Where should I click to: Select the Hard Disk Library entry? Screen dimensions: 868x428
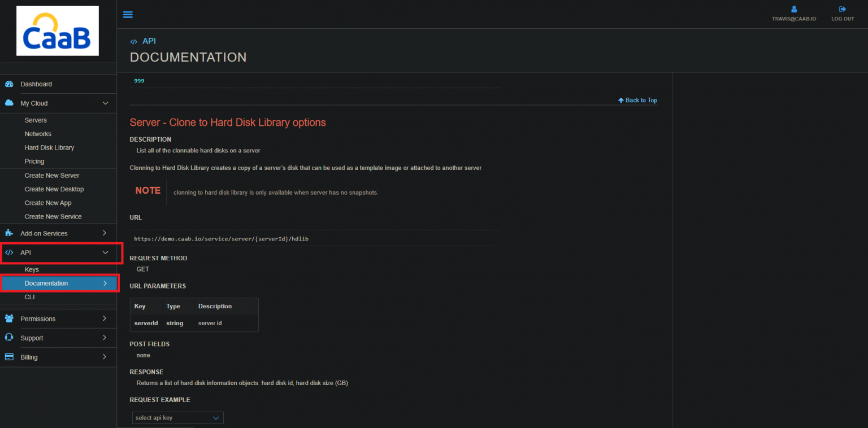tap(49, 147)
